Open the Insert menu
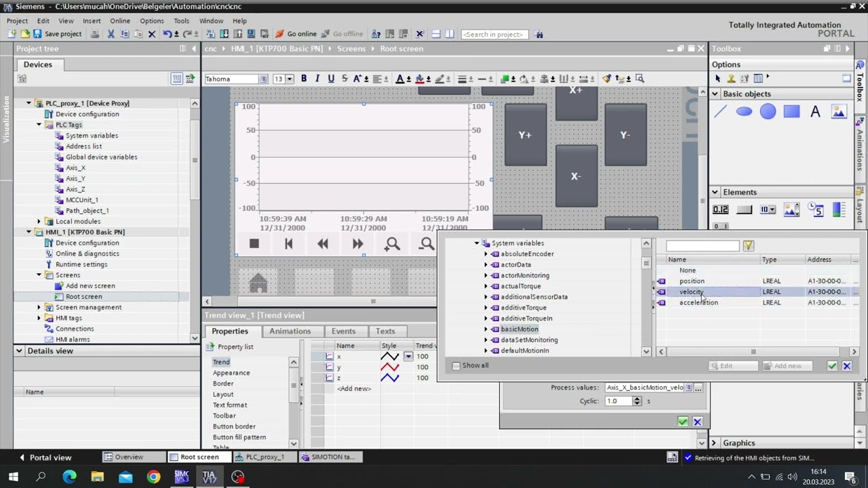Viewport: 868px width, 488px height. point(92,21)
